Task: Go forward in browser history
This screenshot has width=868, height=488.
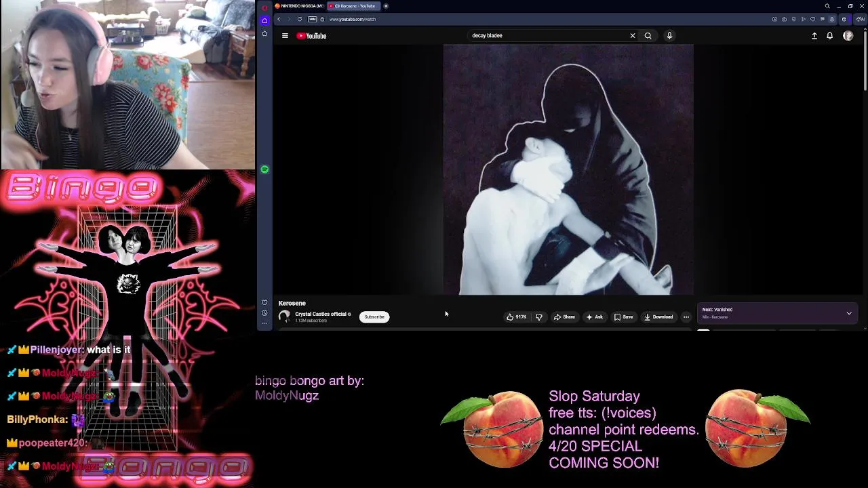Action: 289,19
